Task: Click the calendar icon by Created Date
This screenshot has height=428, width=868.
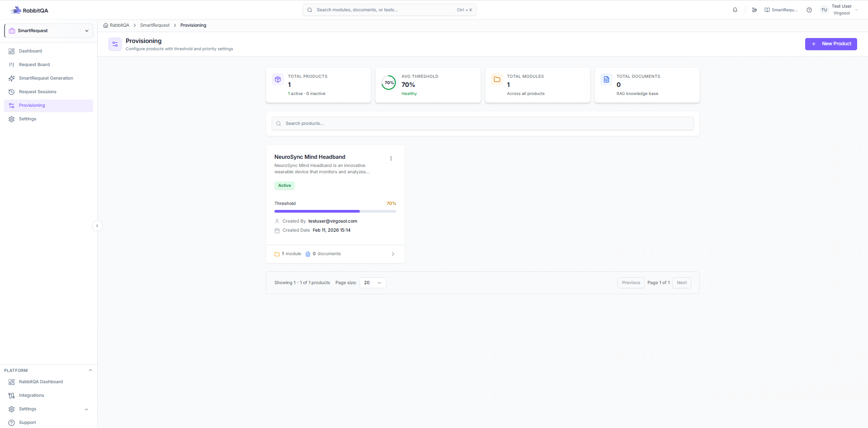Action: pyautogui.click(x=277, y=231)
